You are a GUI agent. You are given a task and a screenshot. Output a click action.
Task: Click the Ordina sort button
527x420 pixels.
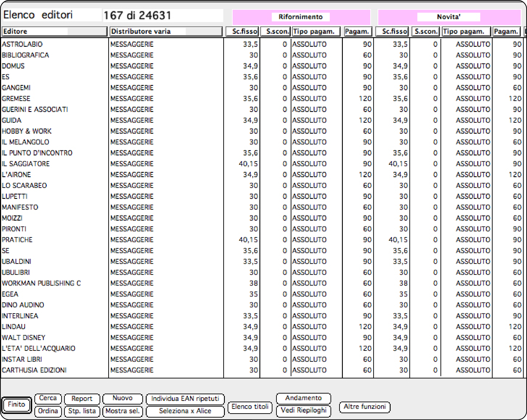[x=48, y=411]
